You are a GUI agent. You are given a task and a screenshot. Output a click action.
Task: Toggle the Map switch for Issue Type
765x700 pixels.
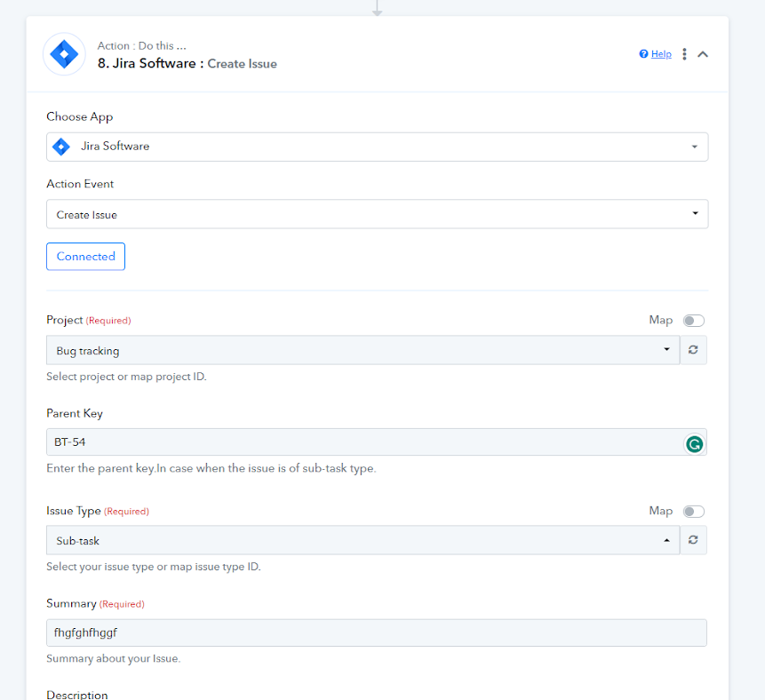point(693,511)
